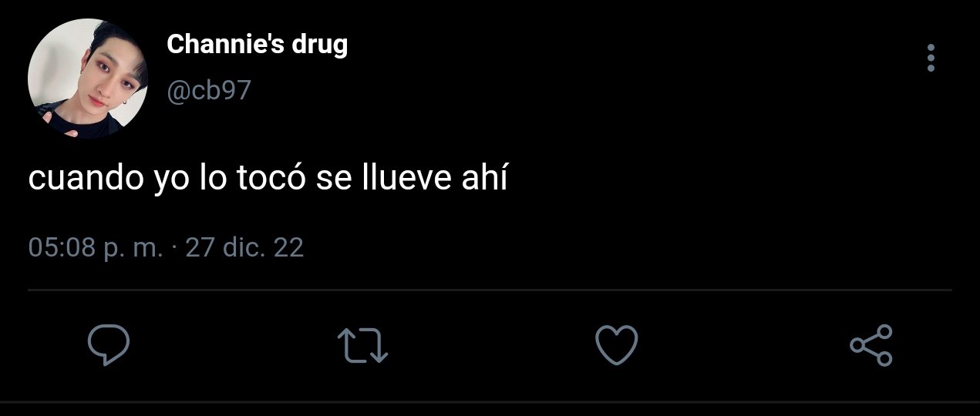980x416 pixels.
Task: Open the reply speech bubble icon
Action: [108, 345]
